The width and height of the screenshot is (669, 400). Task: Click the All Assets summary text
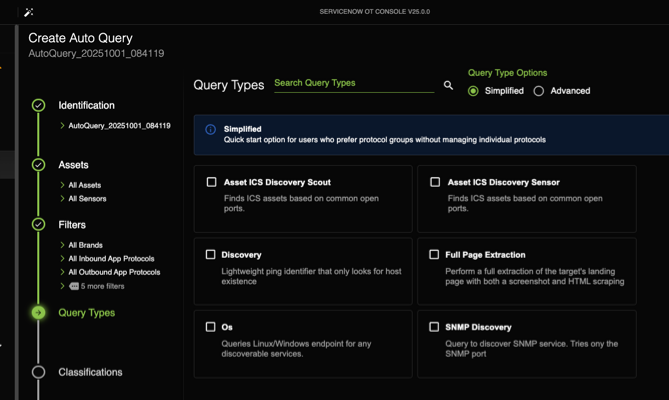click(85, 185)
